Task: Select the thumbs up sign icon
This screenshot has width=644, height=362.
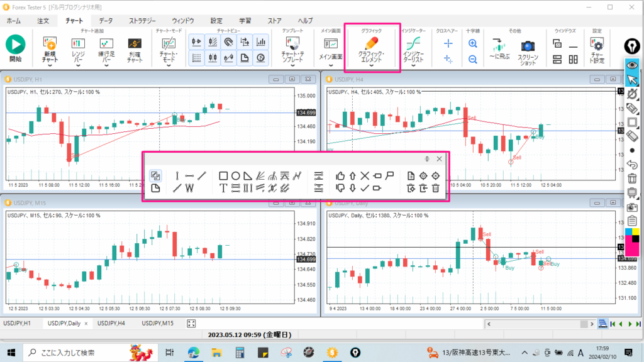Action: (x=340, y=176)
